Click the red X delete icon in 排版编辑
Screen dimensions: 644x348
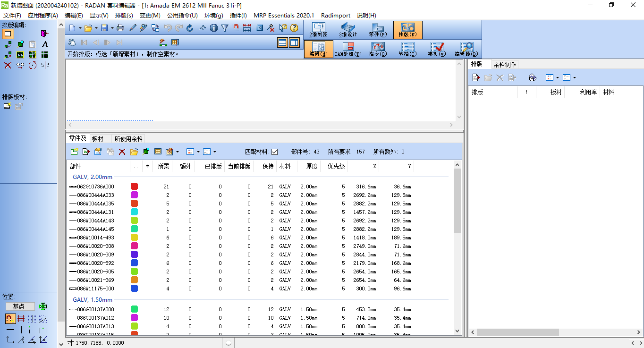point(8,65)
